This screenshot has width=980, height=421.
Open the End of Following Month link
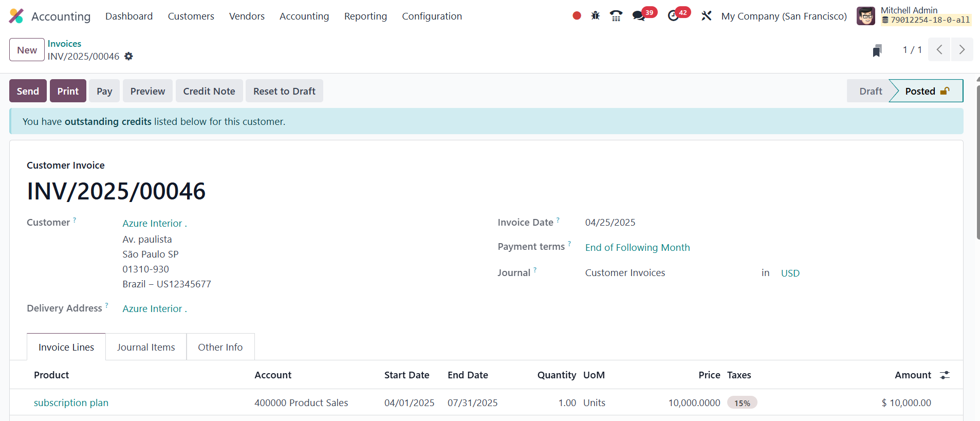click(637, 248)
